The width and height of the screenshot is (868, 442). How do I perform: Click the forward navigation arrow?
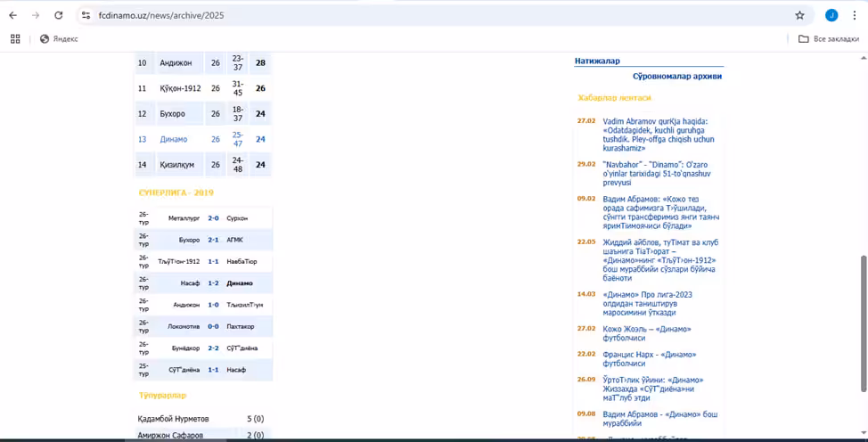coord(36,15)
